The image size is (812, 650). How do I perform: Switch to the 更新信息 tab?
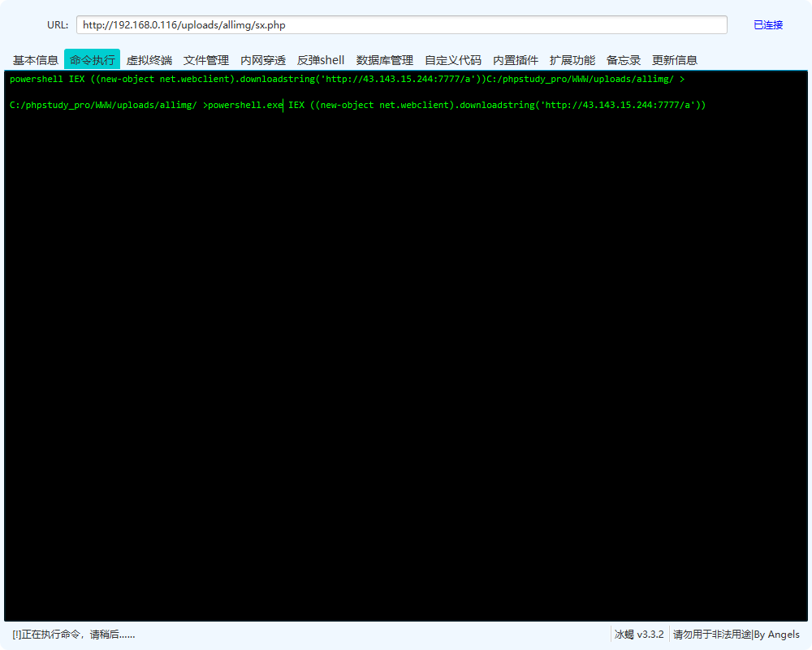(x=675, y=59)
